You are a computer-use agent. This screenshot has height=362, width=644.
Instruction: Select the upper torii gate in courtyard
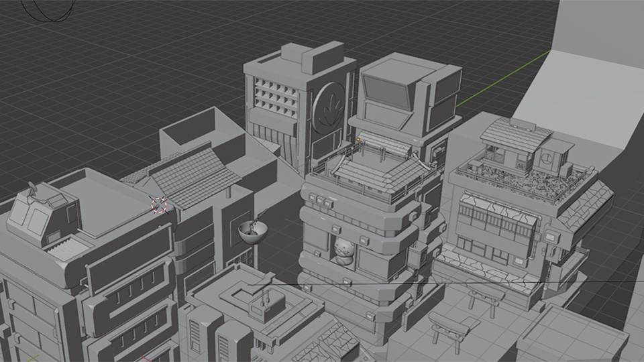[486, 297]
